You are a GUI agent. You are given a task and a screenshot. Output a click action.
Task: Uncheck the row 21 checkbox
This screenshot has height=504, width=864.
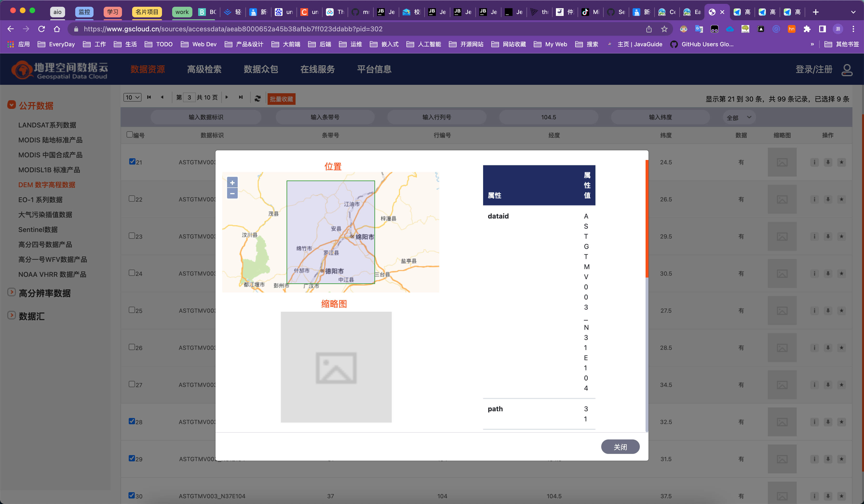[x=132, y=161]
